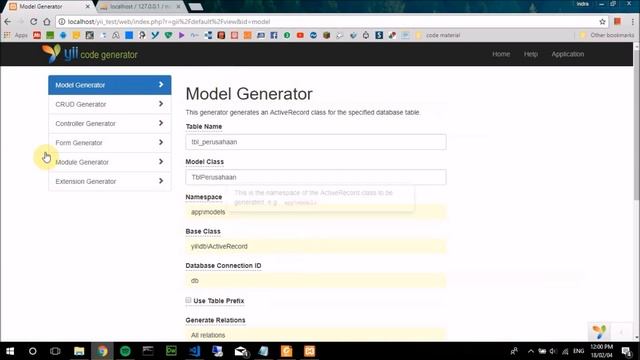Click the network icon in system tray
Image resolution: width=640 pixels, height=360 pixels.
565,351
